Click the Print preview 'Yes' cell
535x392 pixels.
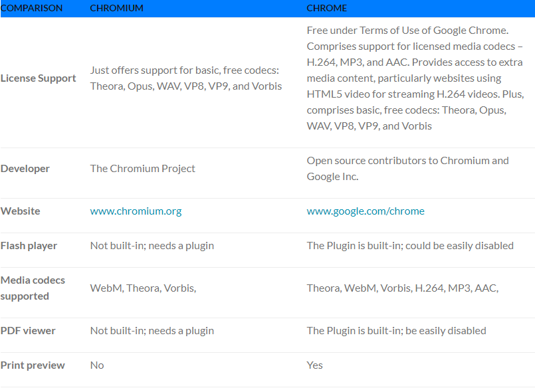314,365
